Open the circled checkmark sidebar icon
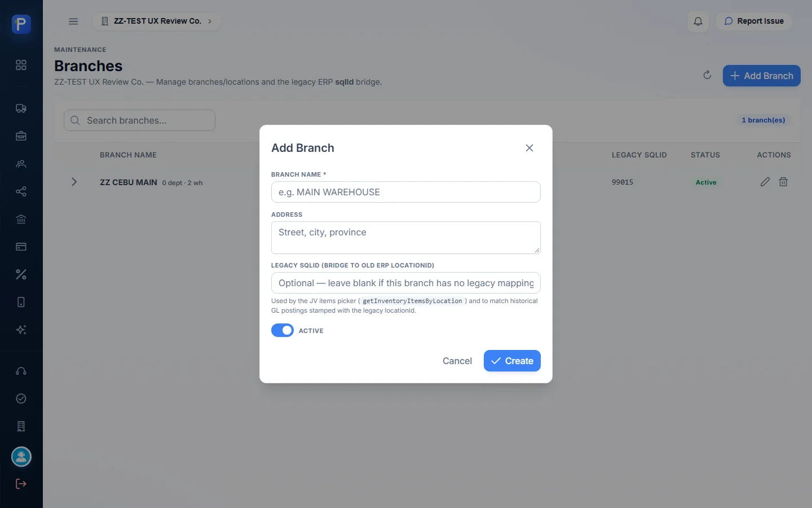Screen dimensions: 812x508 click(x=21, y=398)
